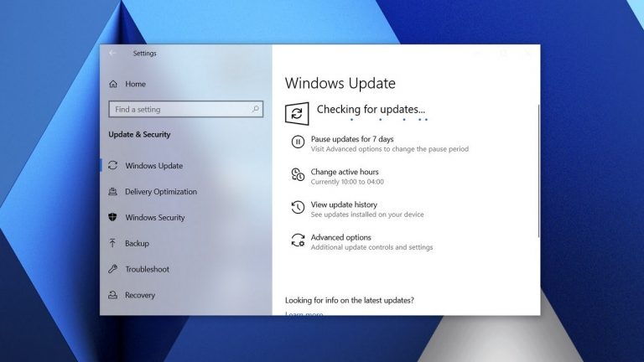Focus the Find a setting search box
This screenshot has width=644, height=362.
(x=185, y=109)
